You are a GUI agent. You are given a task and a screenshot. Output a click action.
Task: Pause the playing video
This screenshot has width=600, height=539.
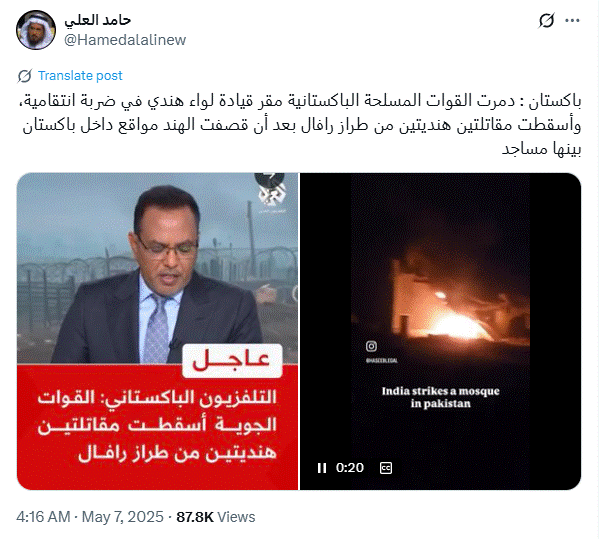(322, 468)
